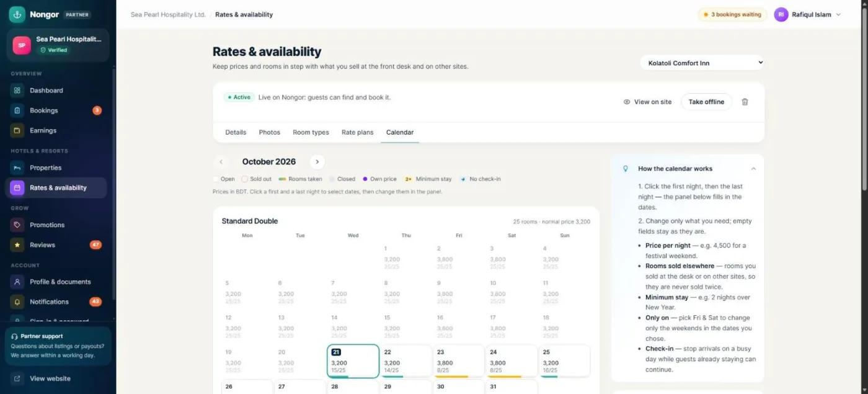868x394 pixels.
Task: Click the Verified badge
Action: tap(54, 50)
